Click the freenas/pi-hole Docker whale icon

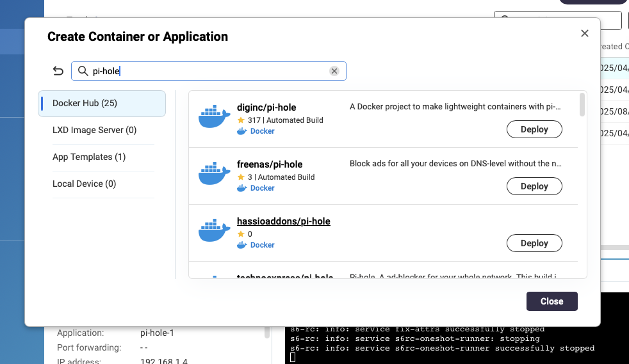(x=214, y=173)
